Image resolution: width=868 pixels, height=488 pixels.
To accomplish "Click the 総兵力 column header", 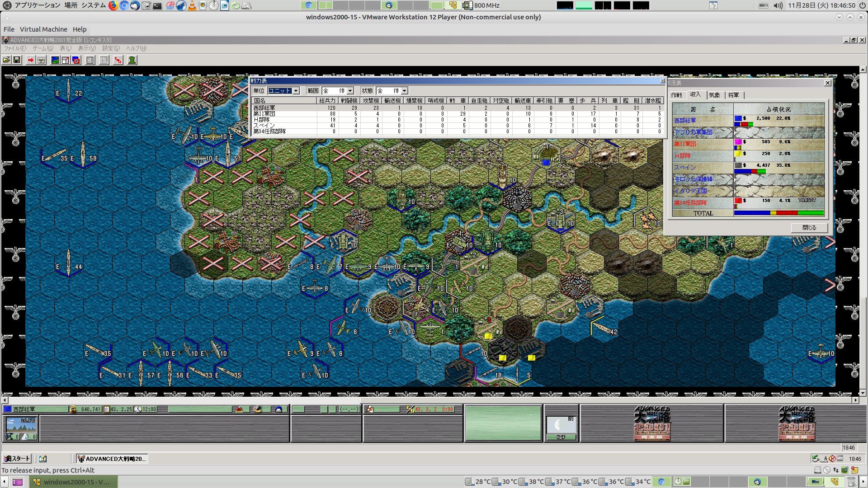I will tap(327, 101).
